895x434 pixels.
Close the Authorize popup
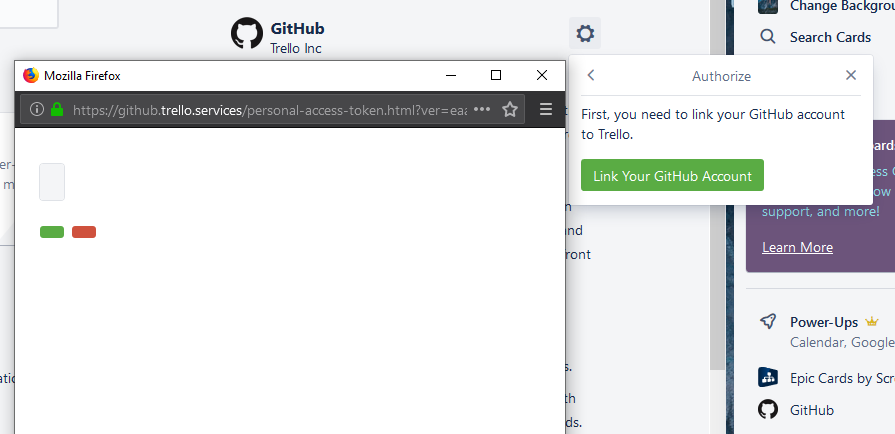851,75
